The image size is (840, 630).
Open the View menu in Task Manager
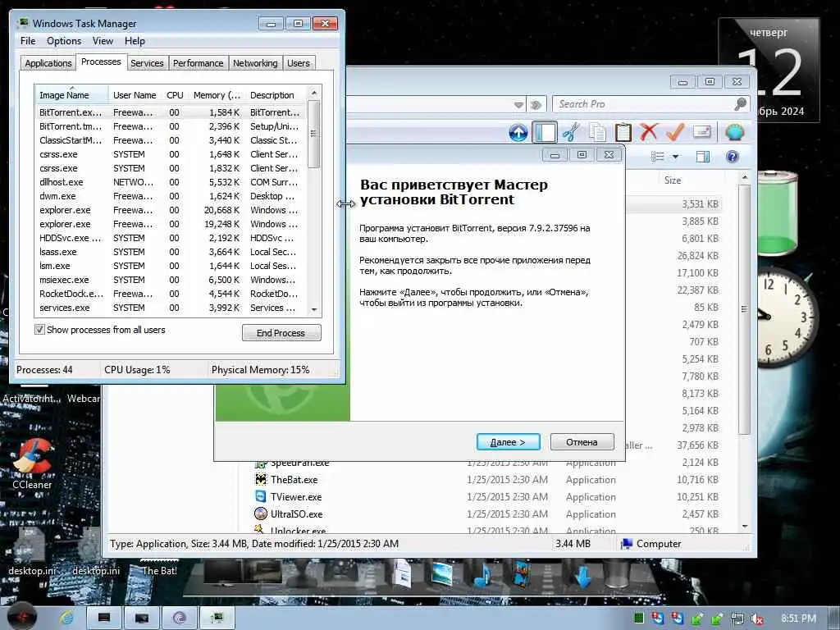[103, 41]
